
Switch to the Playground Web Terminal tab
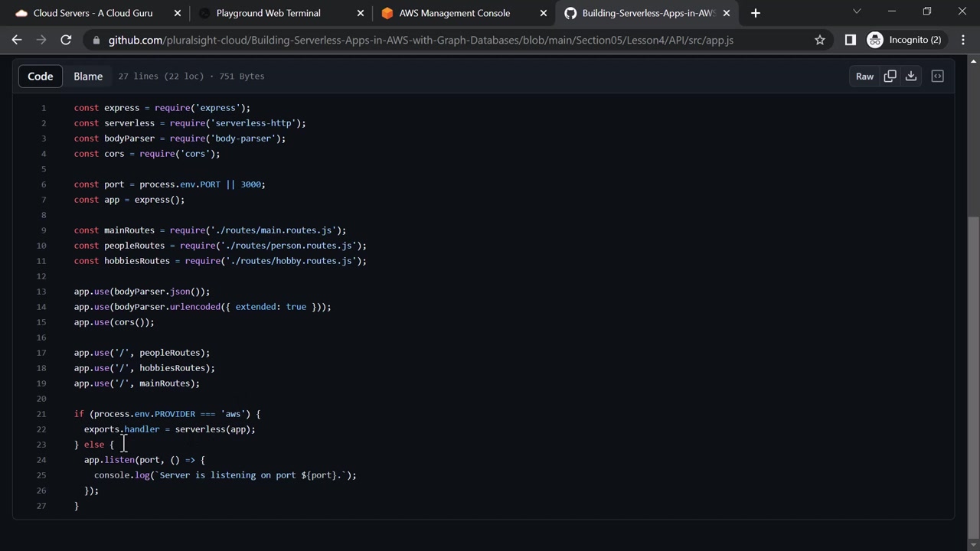pos(268,13)
